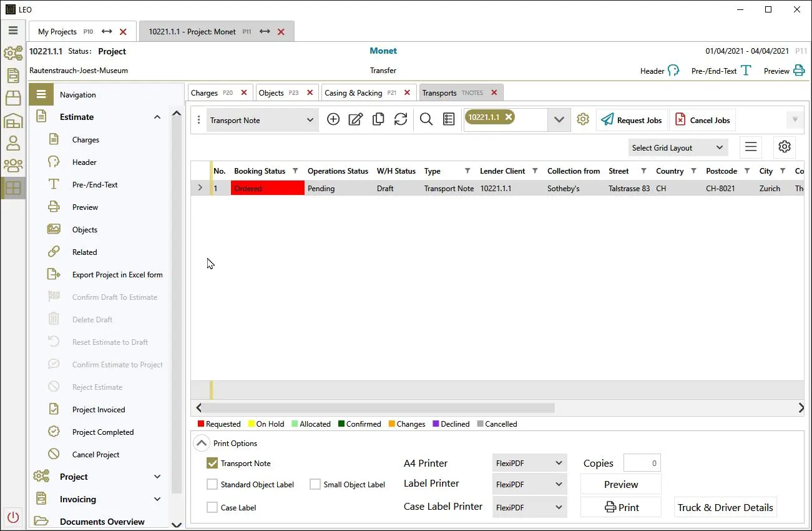Click the Preview printer icon at top

pos(799,71)
